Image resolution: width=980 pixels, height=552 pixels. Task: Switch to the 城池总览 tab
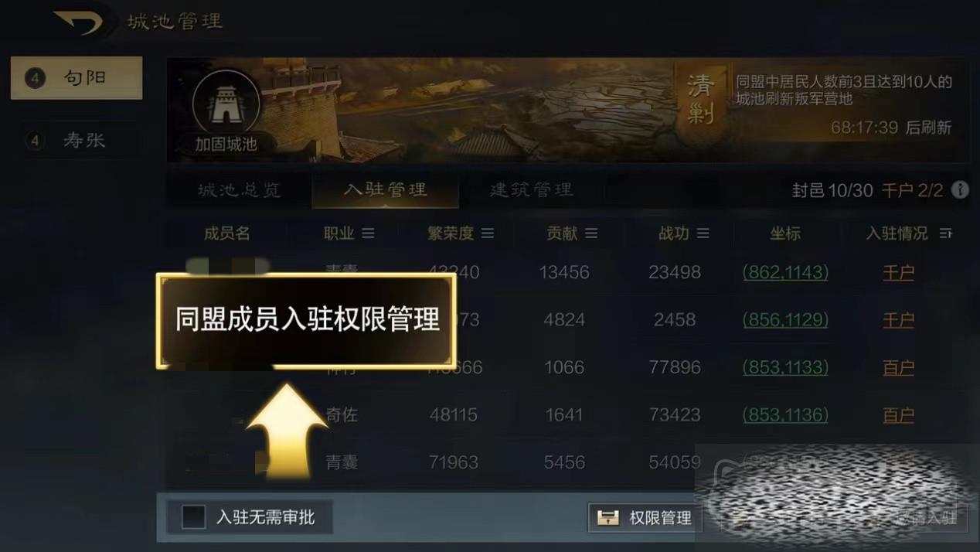[239, 190]
